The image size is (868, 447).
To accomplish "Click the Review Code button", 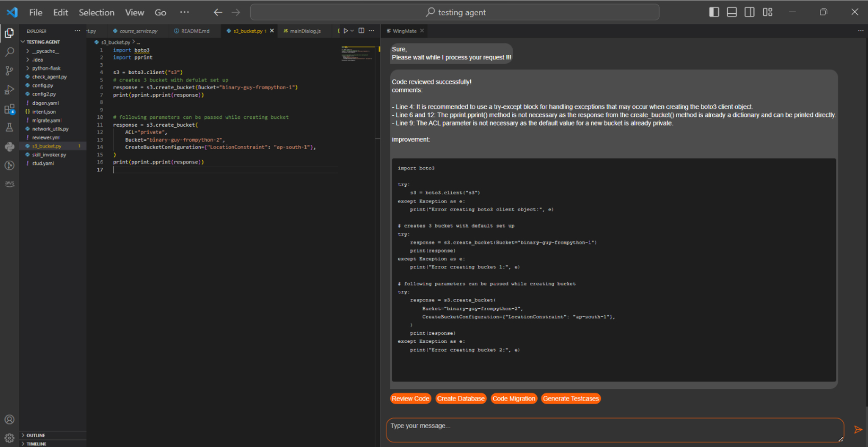I will click(x=411, y=399).
